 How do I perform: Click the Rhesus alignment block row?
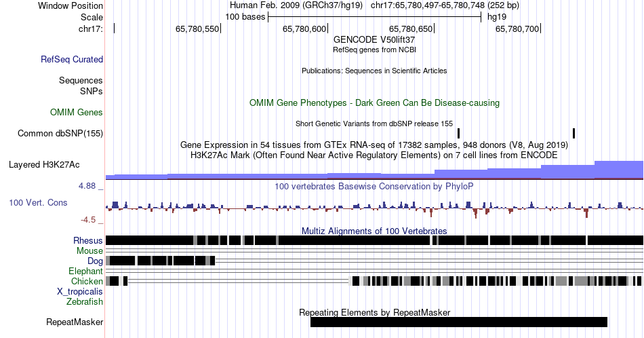(374, 240)
